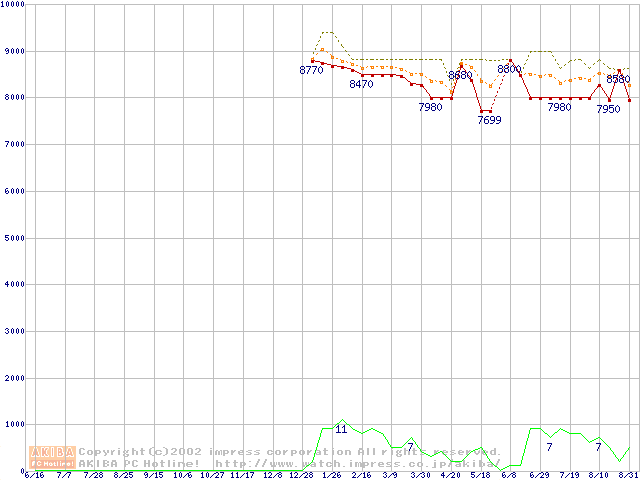Screen dimensions: 640x480
Task: Select the 10/6 date marker
Action: click(x=183, y=475)
